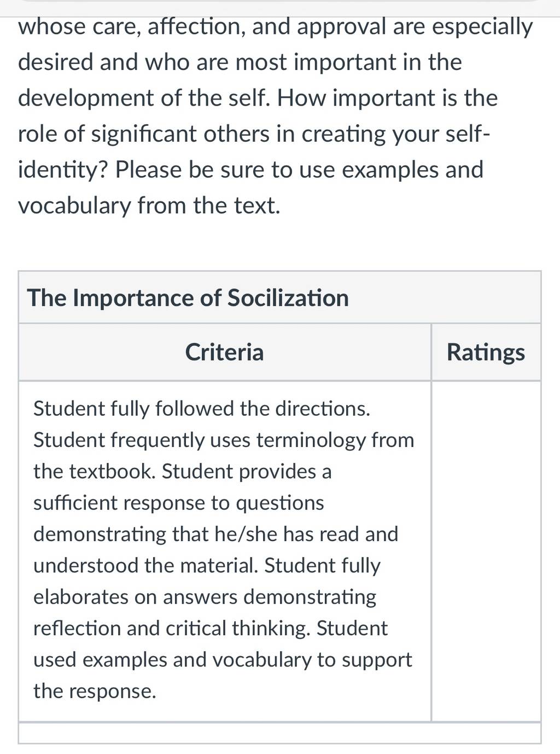Click 'whose care, affection, and approval' line
The height and width of the screenshot is (754, 560).
click(275, 26)
